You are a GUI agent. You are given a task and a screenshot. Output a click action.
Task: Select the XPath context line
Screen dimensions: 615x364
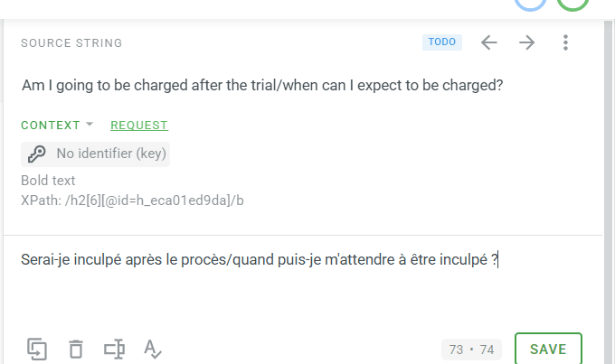(132, 201)
